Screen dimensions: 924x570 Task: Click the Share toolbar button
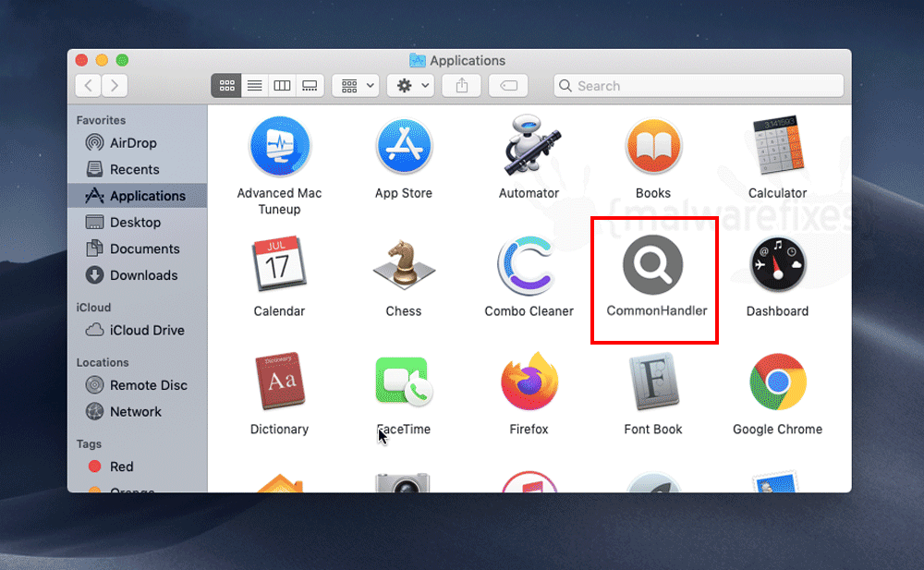click(461, 86)
